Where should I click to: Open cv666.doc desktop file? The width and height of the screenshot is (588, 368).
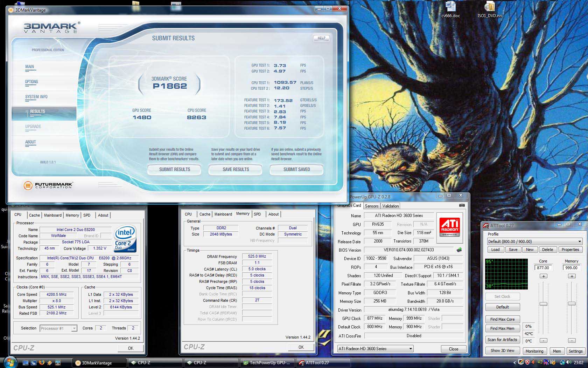(450, 10)
